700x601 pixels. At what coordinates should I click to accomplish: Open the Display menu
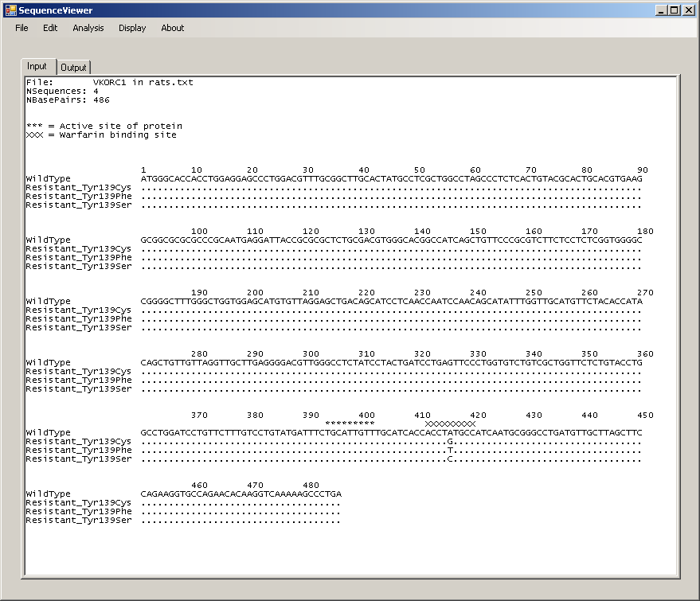[x=132, y=28]
